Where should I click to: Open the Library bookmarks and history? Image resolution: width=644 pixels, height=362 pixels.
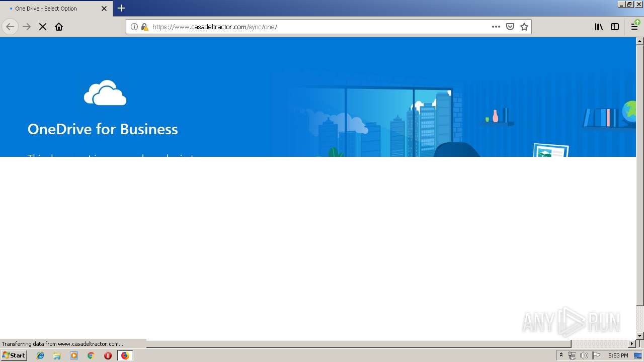(x=599, y=27)
